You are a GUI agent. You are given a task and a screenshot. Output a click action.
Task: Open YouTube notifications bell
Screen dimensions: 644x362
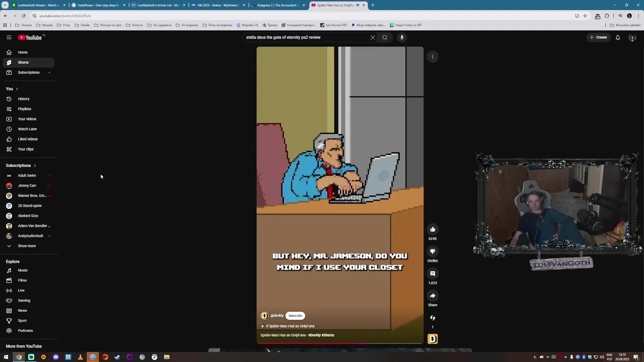click(618, 37)
